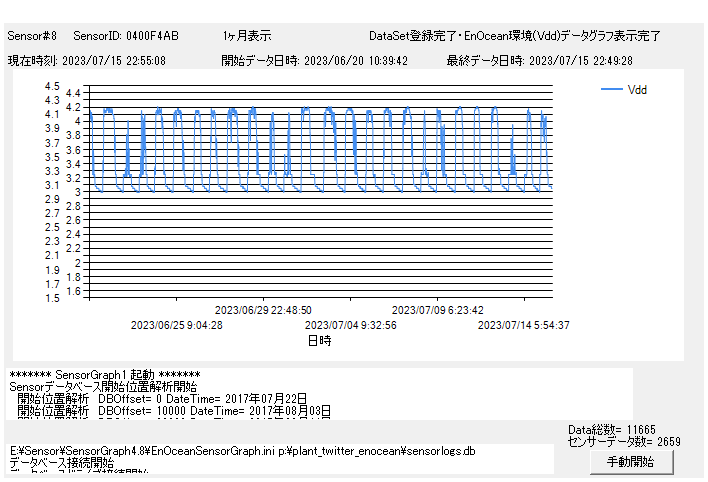Click the 1ヶ月表示 display mode label
The height and width of the screenshot is (482, 708).
tap(247, 36)
